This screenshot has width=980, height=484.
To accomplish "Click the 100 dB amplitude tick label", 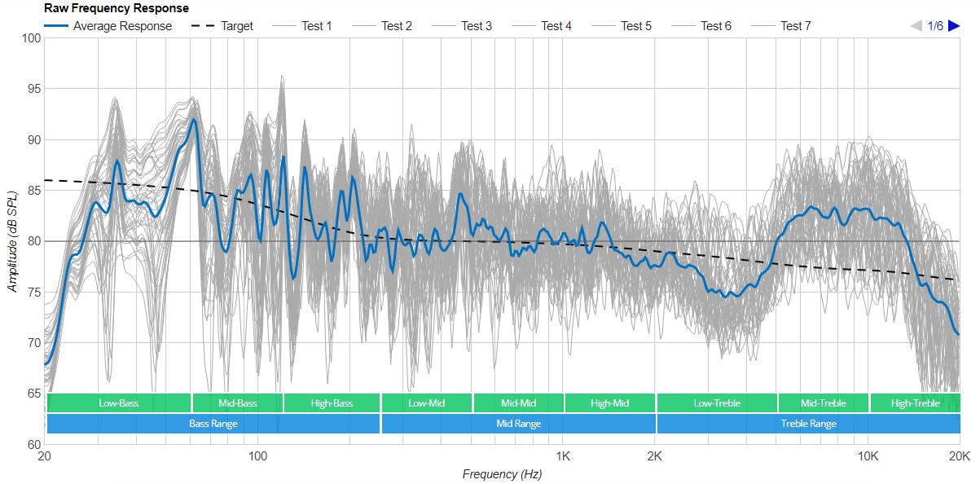I will click(x=29, y=38).
